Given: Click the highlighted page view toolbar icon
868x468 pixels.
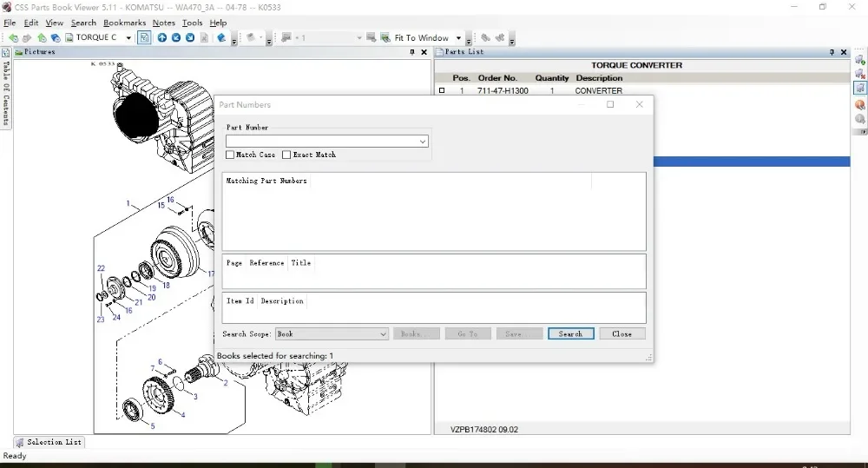Looking at the screenshot, I should coord(144,37).
